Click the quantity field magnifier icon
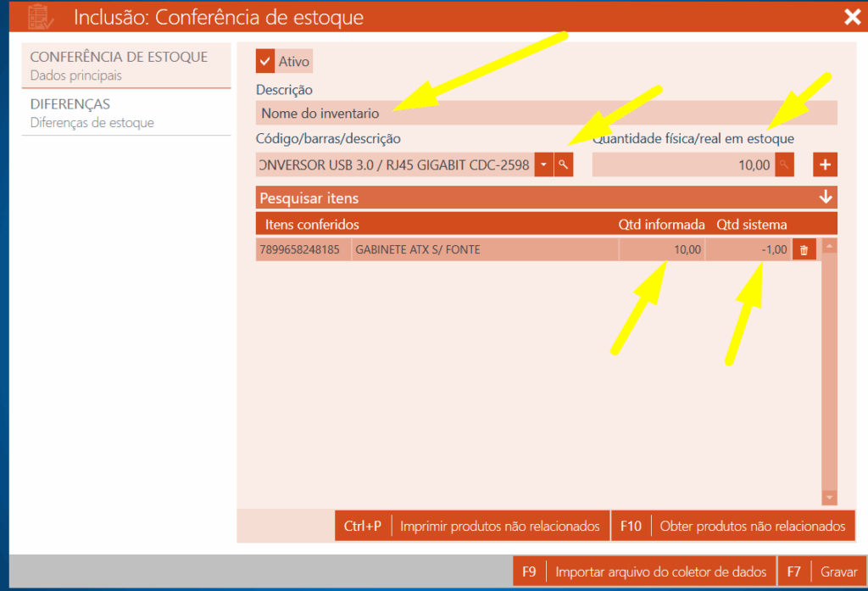Image resolution: width=868 pixels, height=591 pixels. (785, 164)
